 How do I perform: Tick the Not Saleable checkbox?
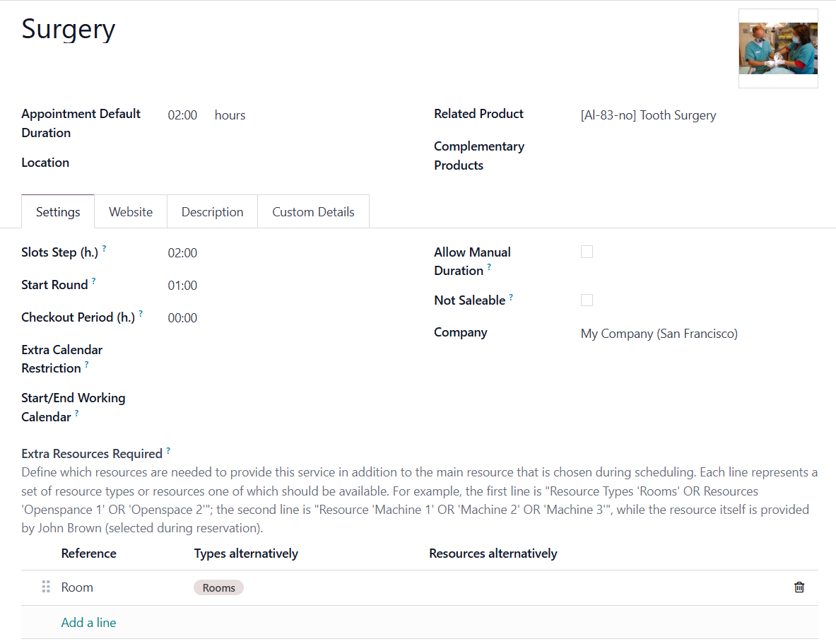587,300
